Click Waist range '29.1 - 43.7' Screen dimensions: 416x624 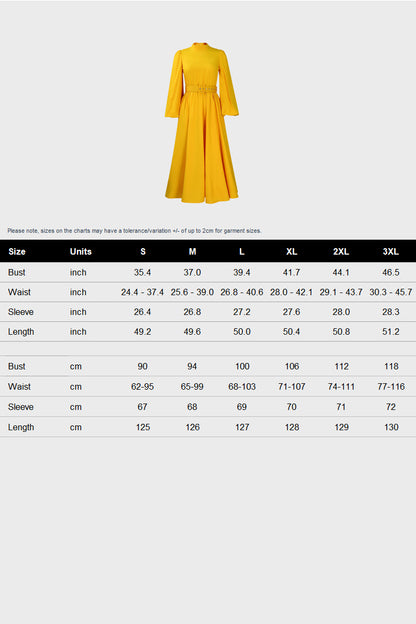coord(341,292)
